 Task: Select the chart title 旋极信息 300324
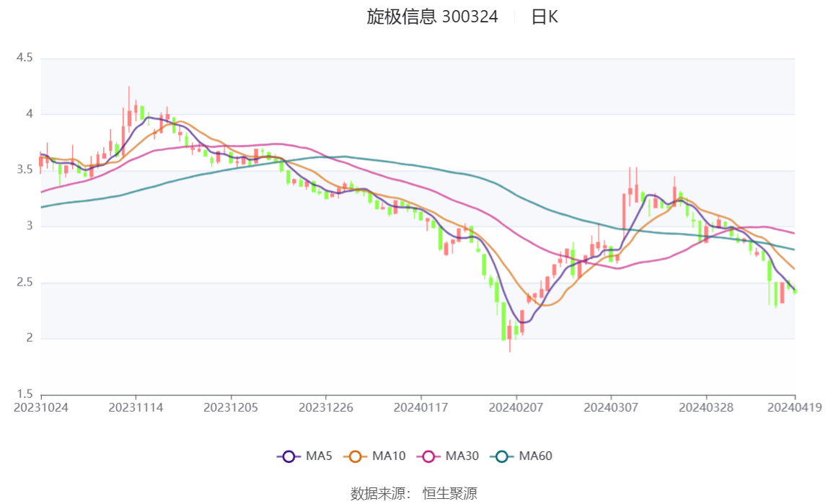[431, 17]
